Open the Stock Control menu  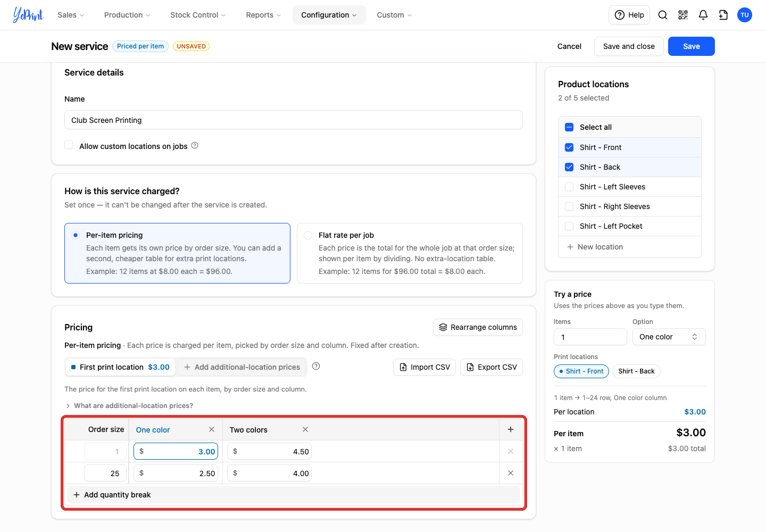pyautogui.click(x=198, y=15)
